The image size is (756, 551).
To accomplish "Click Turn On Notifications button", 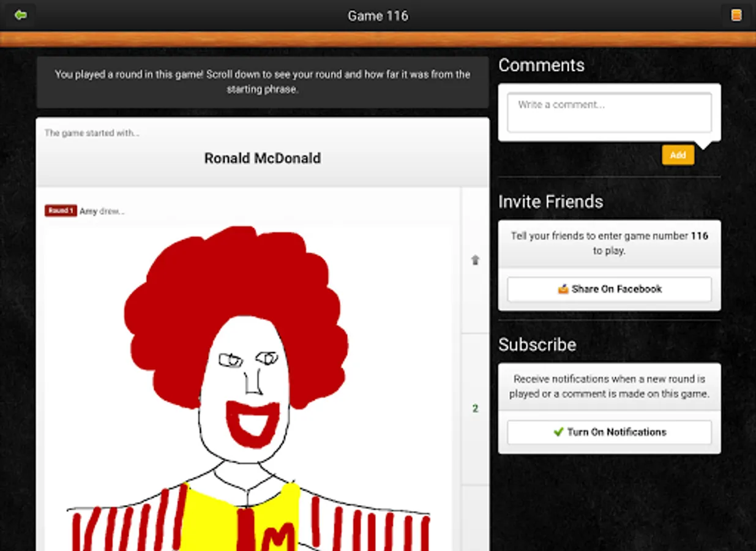I will tap(609, 432).
